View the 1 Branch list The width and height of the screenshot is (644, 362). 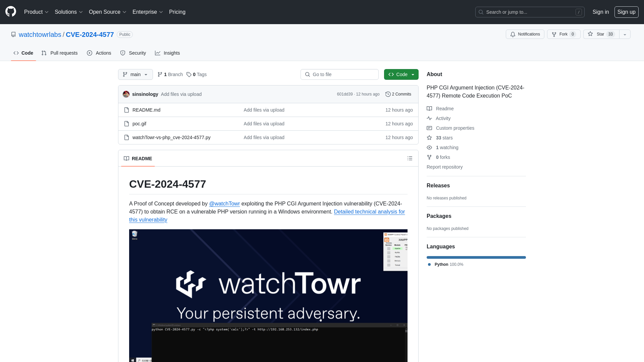coord(170,74)
